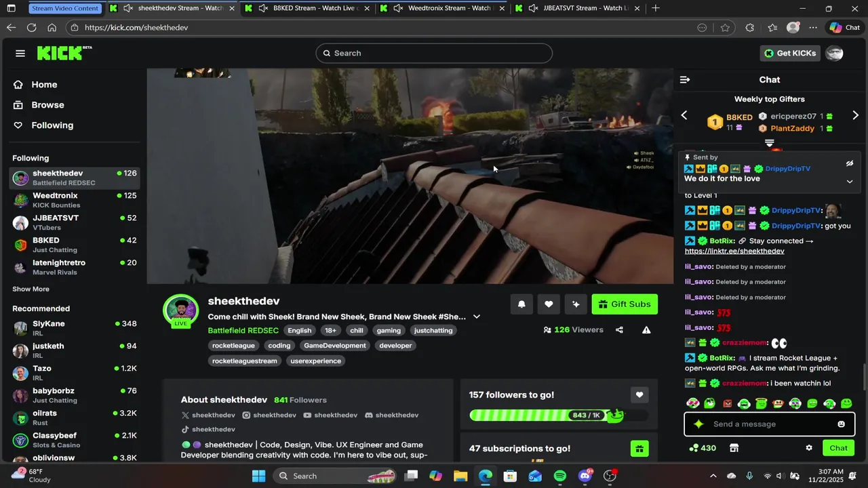Click the Send a message field
Image resolution: width=868 pixels, height=488 pixels.
[770, 424]
